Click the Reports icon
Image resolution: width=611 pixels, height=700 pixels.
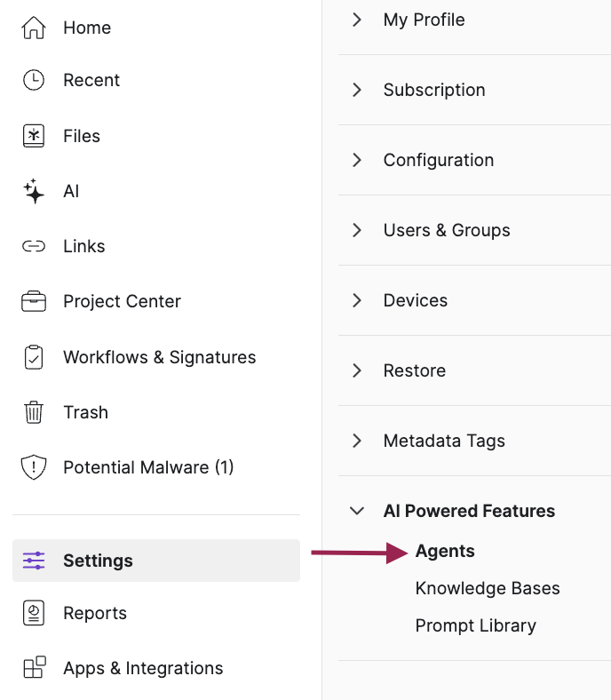tap(34, 613)
